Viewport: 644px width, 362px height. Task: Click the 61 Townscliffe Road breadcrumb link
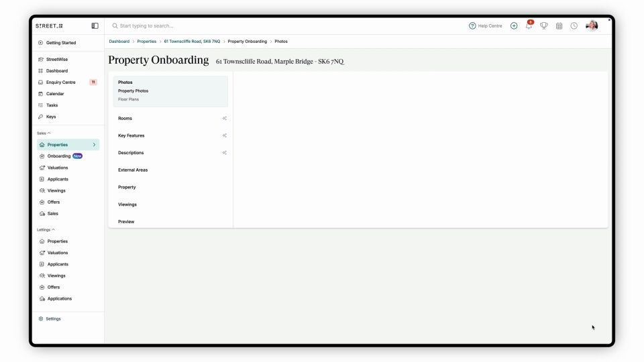point(192,42)
